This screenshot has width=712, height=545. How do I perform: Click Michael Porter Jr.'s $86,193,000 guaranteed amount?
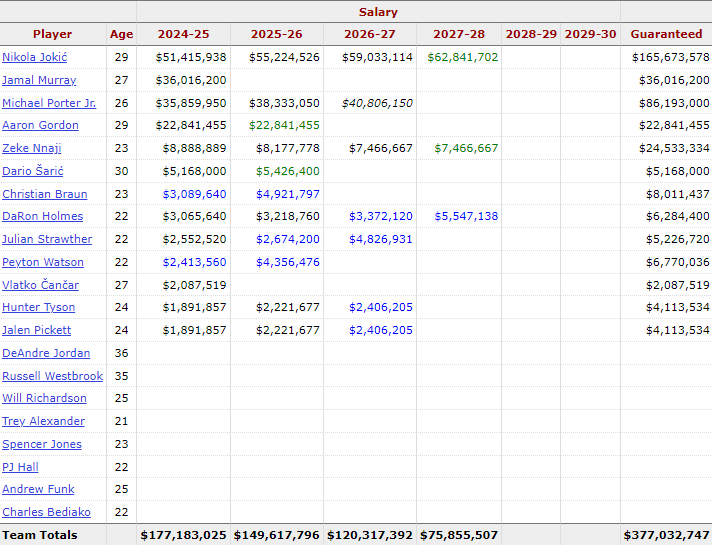(674, 103)
